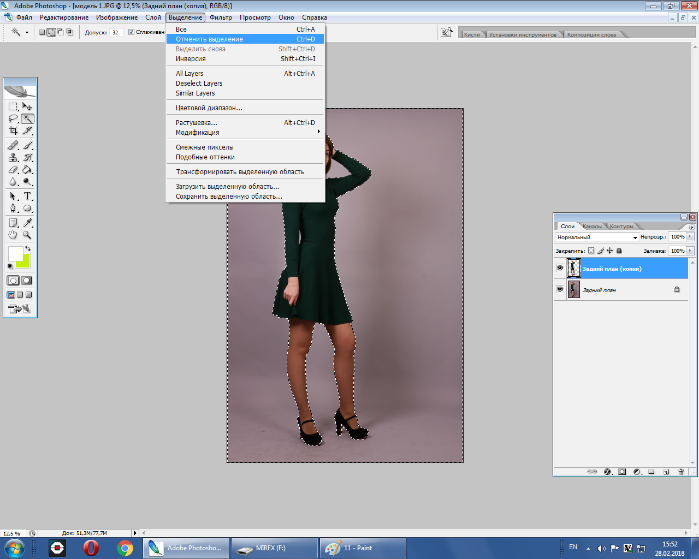Screen dimensions: 699x559
Task: Create new adjustment layer icon
Action: (637, 471)
